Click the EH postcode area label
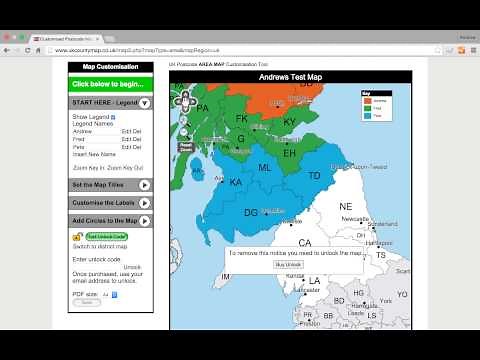The height and width of the screenshot is (360, 480). click(289, 153)
